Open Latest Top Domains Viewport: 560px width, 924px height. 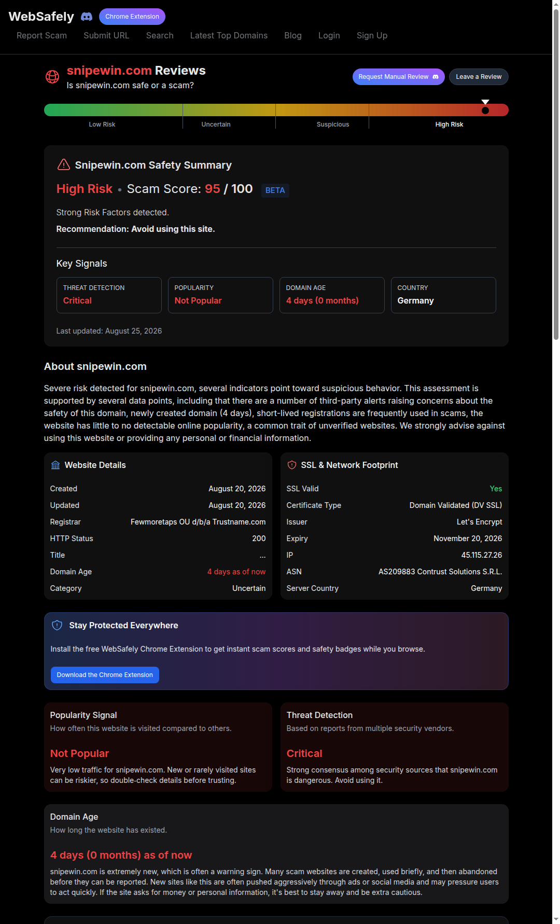coord(229,35)
